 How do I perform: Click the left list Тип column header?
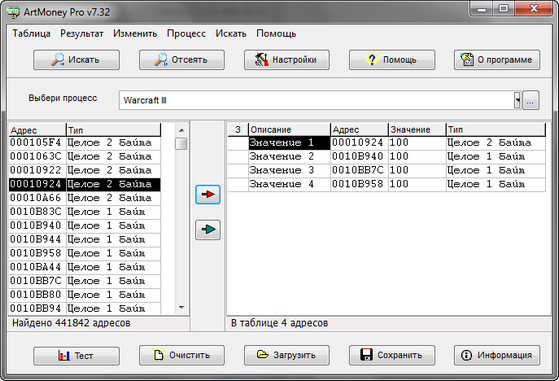[x=113, y=130]
